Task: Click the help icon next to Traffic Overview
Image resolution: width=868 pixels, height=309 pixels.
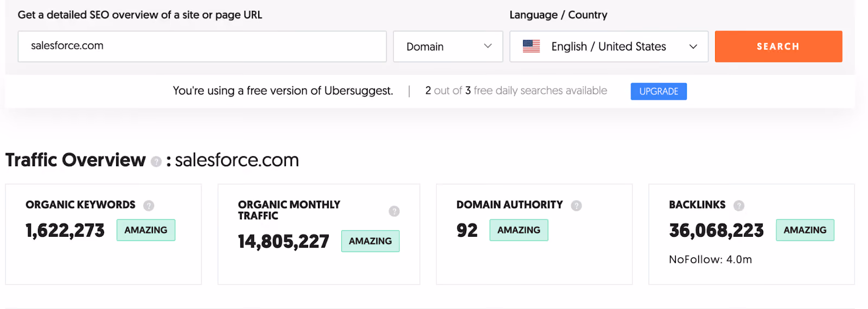Action: click(156, 161)
